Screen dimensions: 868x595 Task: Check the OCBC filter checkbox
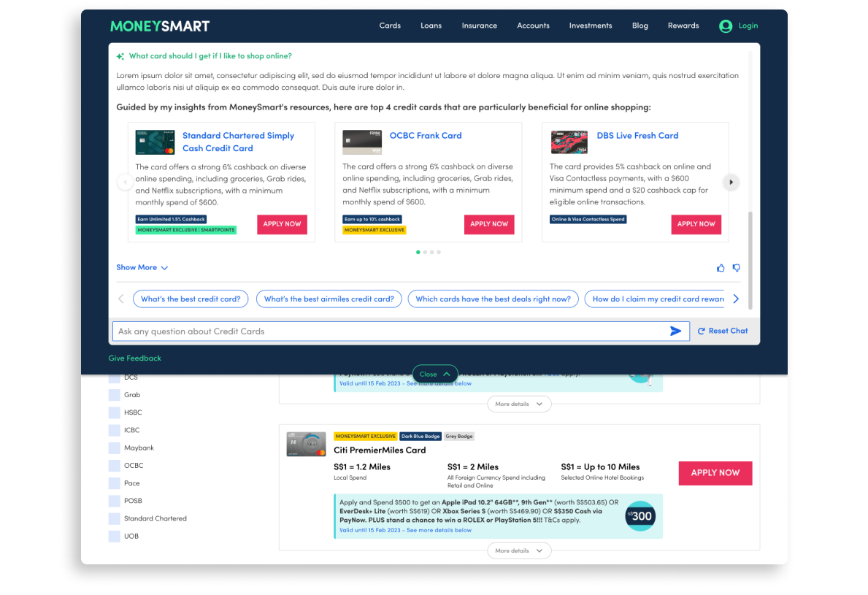pyautogui.click(x=115, y=466)
